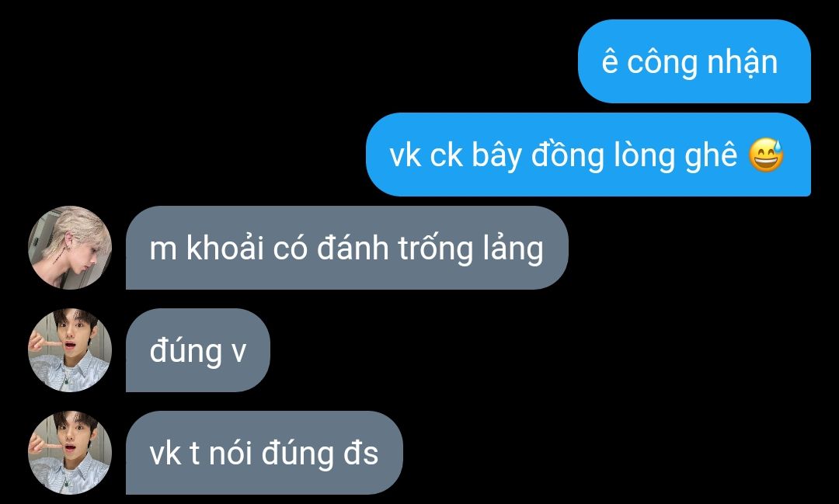Screen dimensions: 839x504
Task: Open the blond-haired side-profile avatar
Action: [x=70, y=248]
